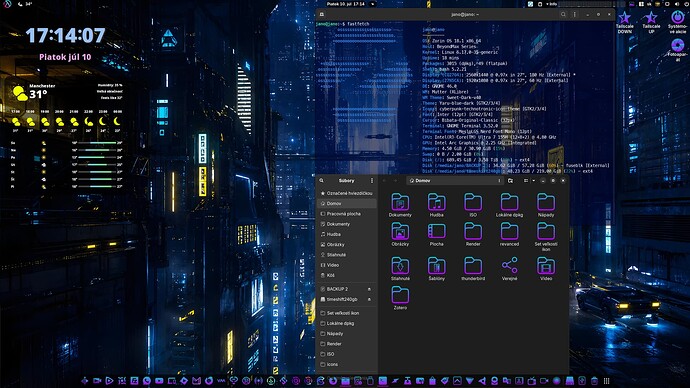Select Stiahnuté in Files sidebar

click(347, 255)
